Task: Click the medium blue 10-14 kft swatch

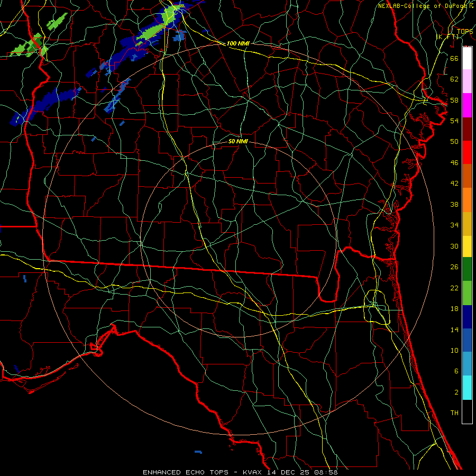Action: coord(467,340)
